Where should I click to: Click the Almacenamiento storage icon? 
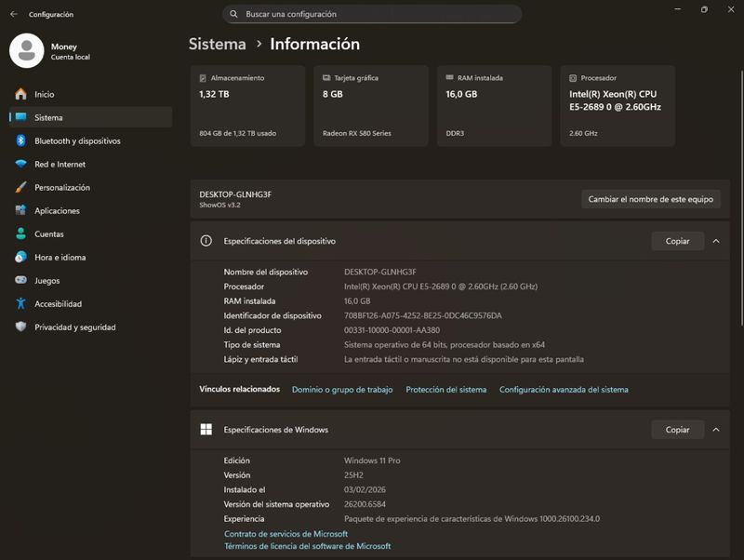pyautogui.click(x=203, y=78)
